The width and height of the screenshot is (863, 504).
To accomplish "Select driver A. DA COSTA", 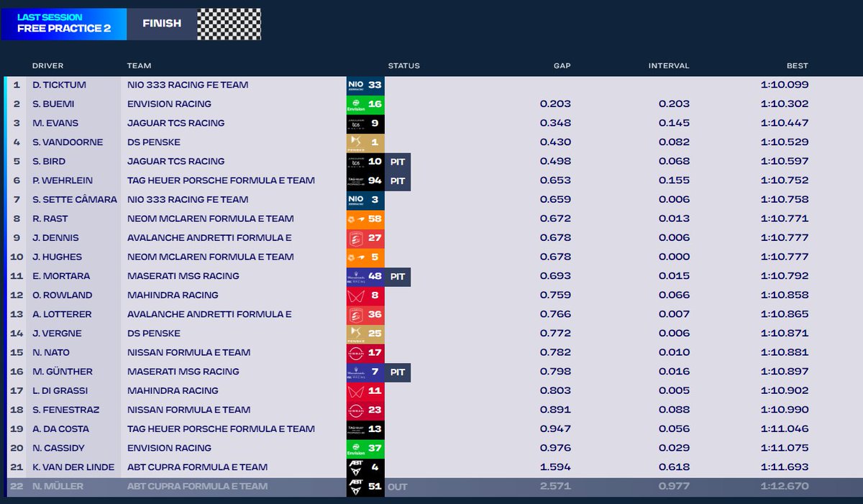I will (62, 429).
